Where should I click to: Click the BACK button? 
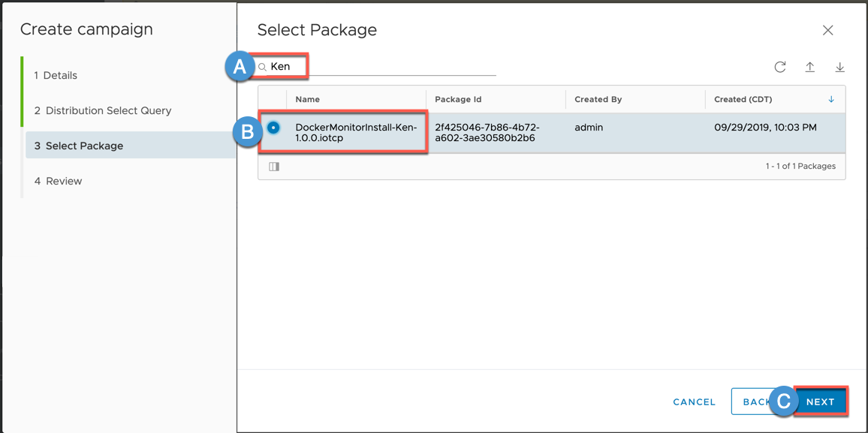tap(753, 402)
